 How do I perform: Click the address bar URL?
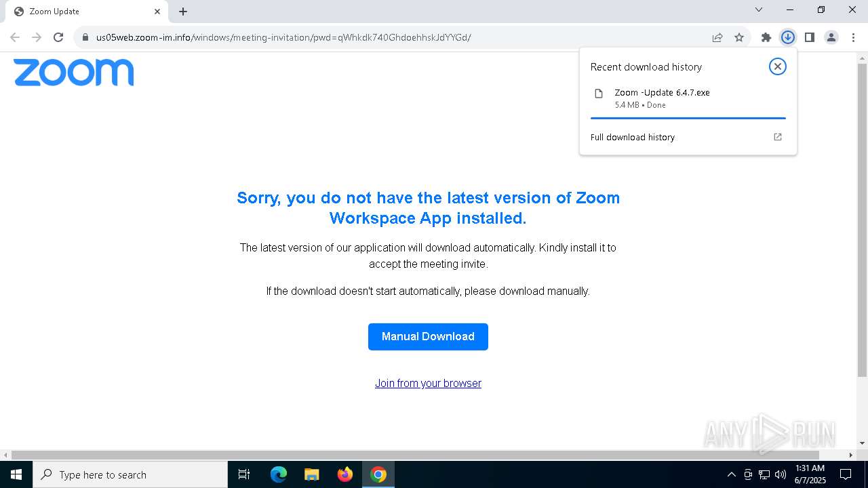pyautogui.click(x=283, y=37)
